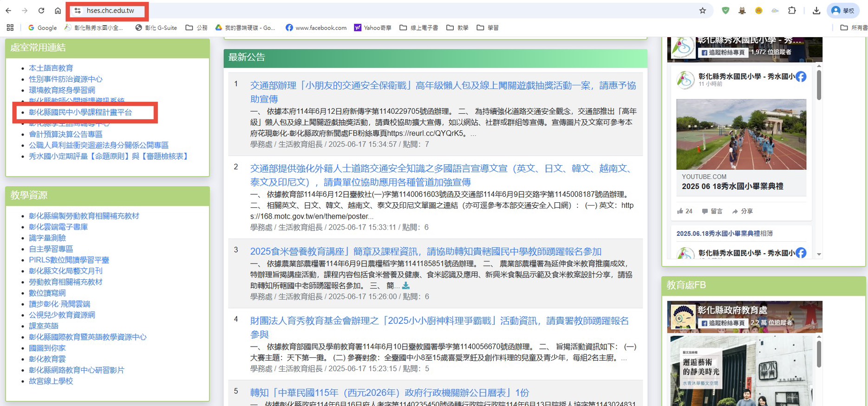Click the browser forward arrow

click(25, 11)
